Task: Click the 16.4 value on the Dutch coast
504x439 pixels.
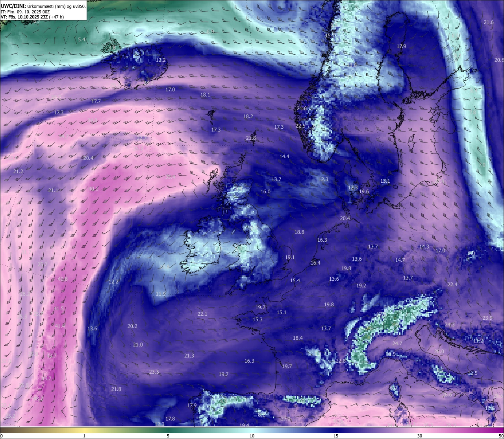Action: pyautogui.click(x=315, y=263)
